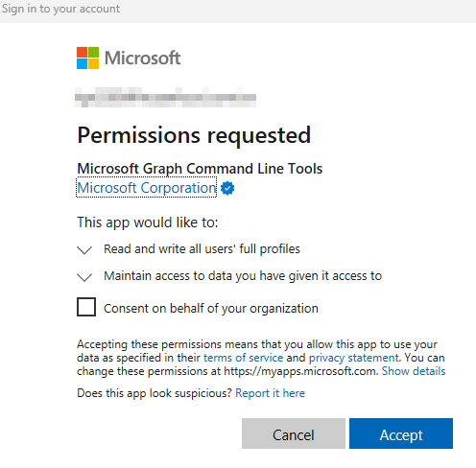
Task: Click the Microsoft wordmark text
Action: (x=143, y=58)
